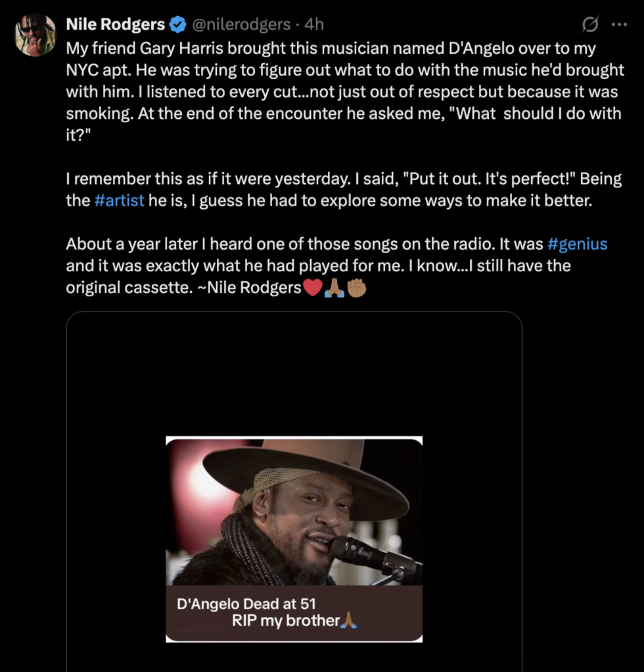Click the "RIP my brother" caption text
This screenshot has width=644, height=672.
coord(286,621)
